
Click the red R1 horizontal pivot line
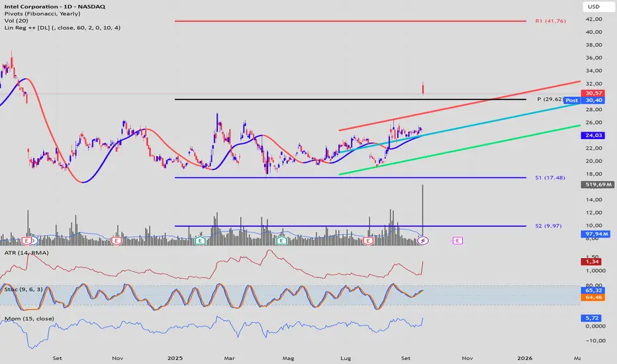[350, 21]
